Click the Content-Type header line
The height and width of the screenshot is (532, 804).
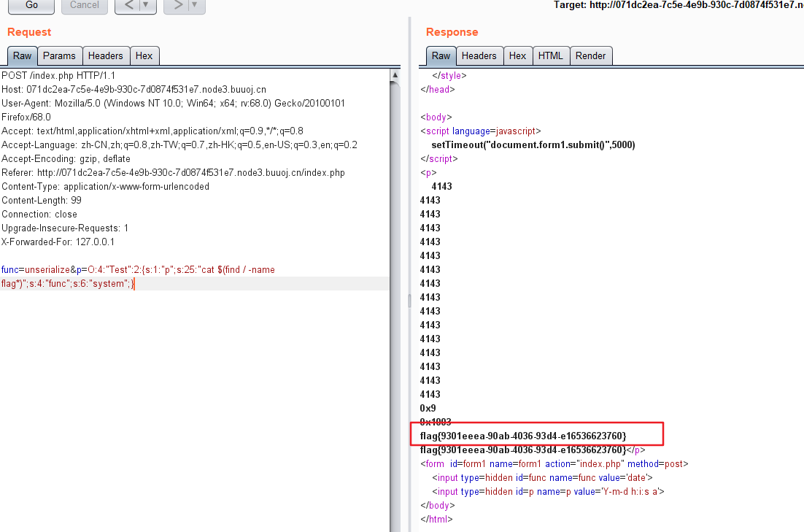[x=106, y=186]
